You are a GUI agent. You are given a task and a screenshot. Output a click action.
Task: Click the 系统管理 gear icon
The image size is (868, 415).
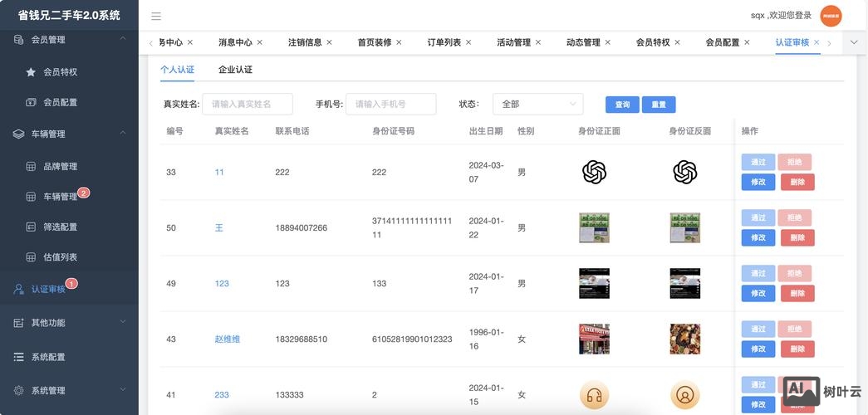[18, 391]
